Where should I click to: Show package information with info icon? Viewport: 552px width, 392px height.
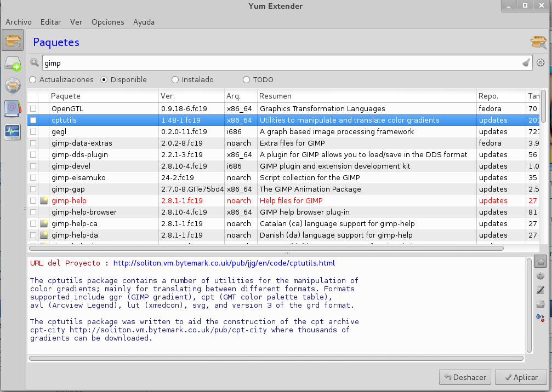(540, 275)
